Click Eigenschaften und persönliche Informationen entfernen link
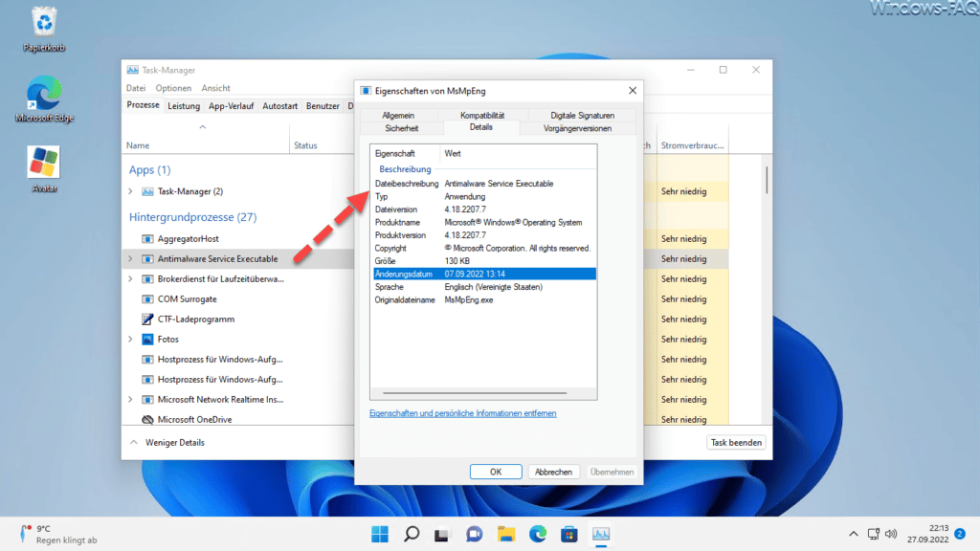The image size is (980, 551). pos(462,413)
